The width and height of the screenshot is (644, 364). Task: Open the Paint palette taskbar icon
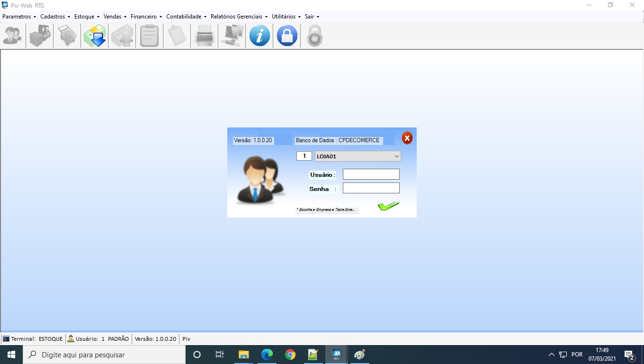click(x=360, y=355)
